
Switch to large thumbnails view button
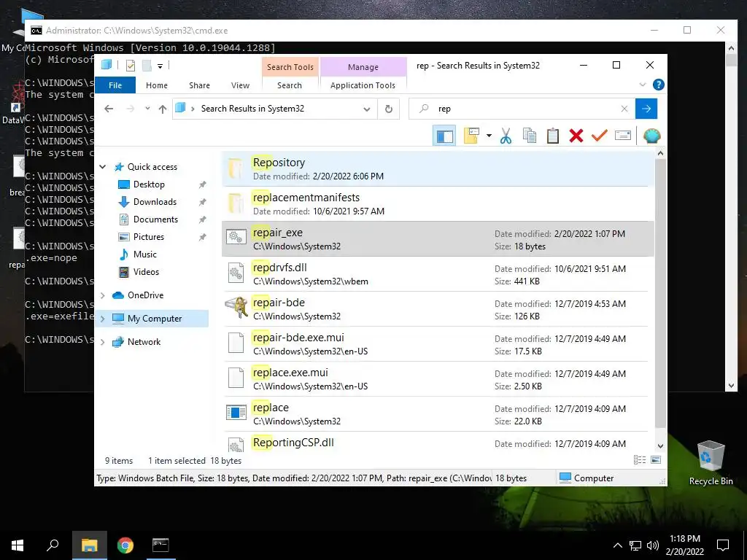(x=656, y=459)
